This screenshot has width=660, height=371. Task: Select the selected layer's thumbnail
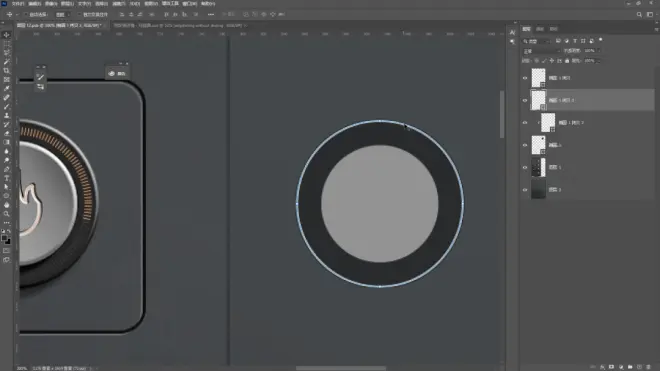pos(538,100)
